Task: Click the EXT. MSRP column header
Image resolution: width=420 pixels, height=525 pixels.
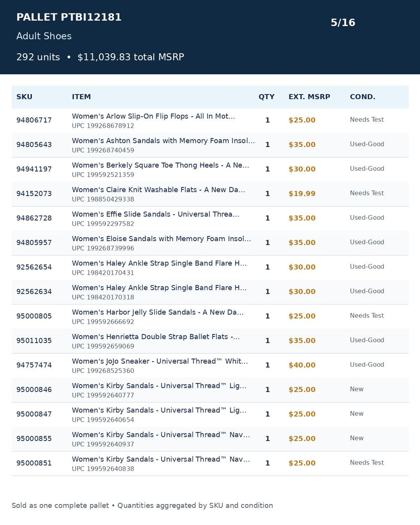Action: click(x=309, y=97)
